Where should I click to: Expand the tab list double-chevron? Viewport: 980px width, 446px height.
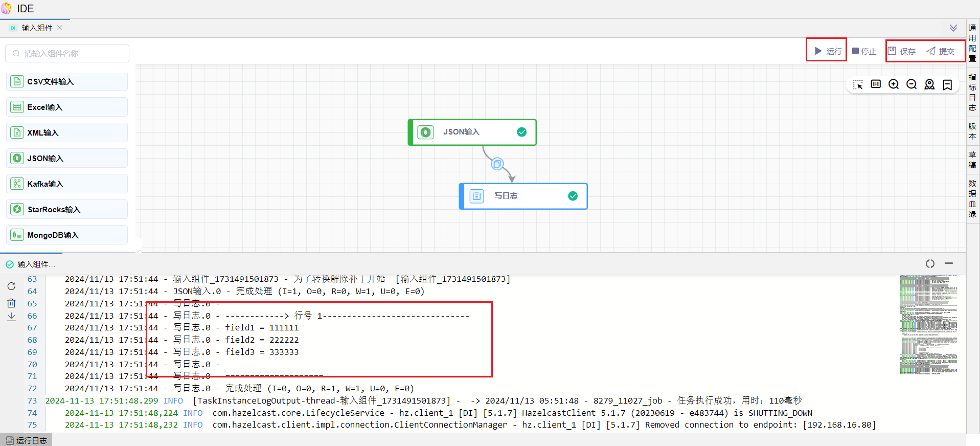(x=953, y=28)
